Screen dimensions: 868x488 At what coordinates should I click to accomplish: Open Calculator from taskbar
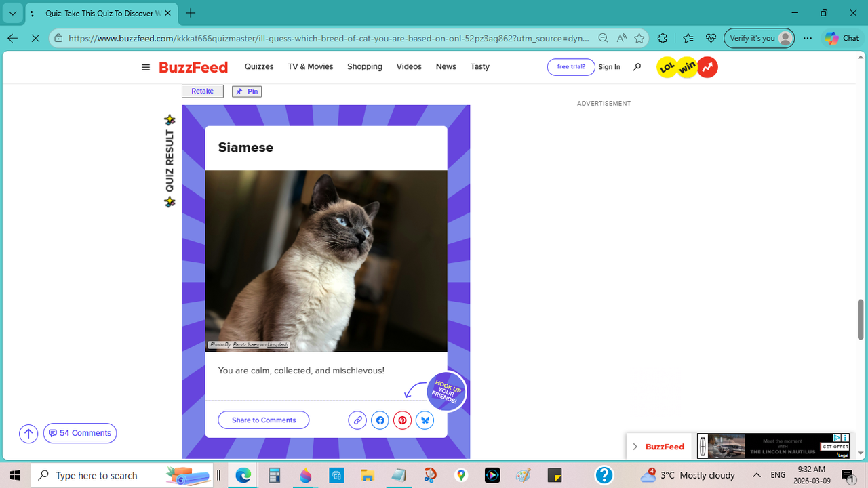tap(274, 475)
